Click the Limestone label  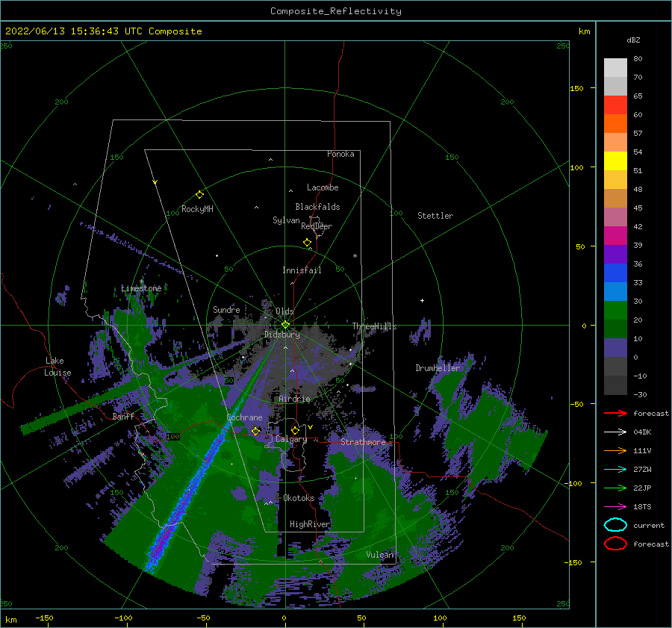pyautogui.click(x=141, y=288)
